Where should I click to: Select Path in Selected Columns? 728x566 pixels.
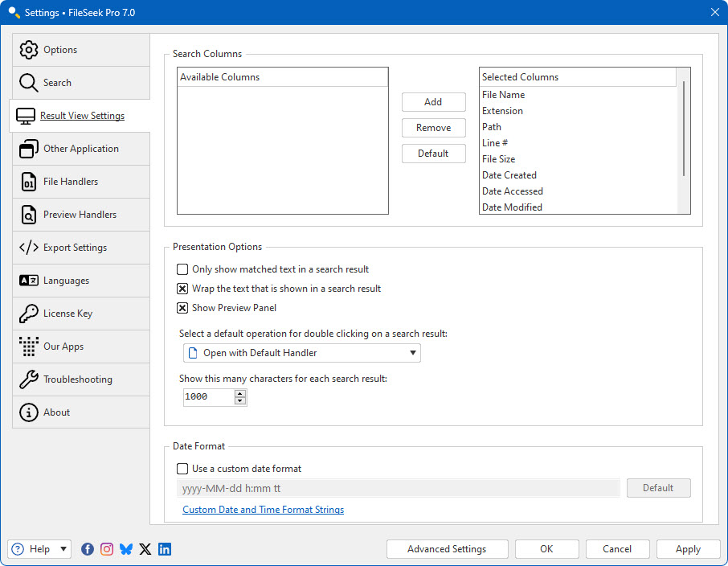(578, 127)
